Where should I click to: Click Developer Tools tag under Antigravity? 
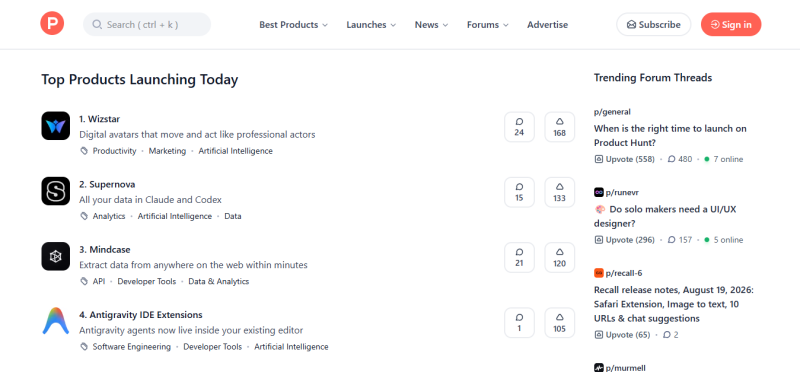tap(213, 347)
